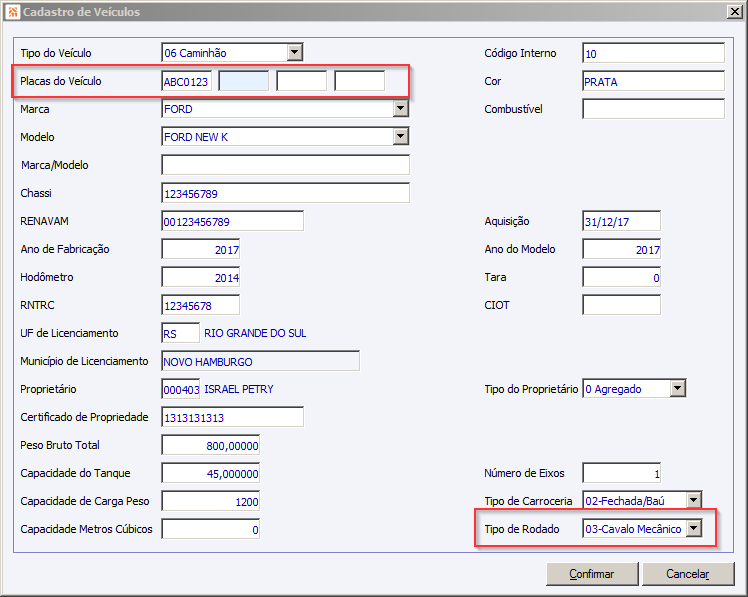Focus the Chassi input field

[x=285, y=193]
